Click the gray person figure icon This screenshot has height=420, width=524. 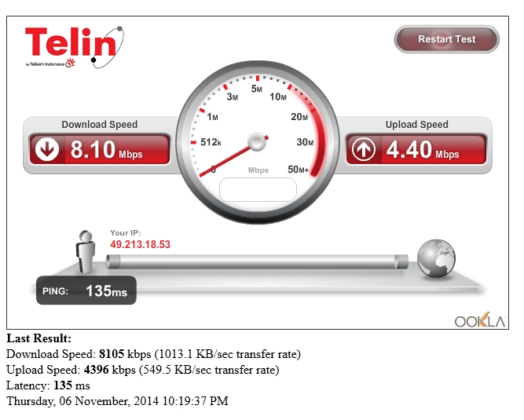[x=86, y=251]
